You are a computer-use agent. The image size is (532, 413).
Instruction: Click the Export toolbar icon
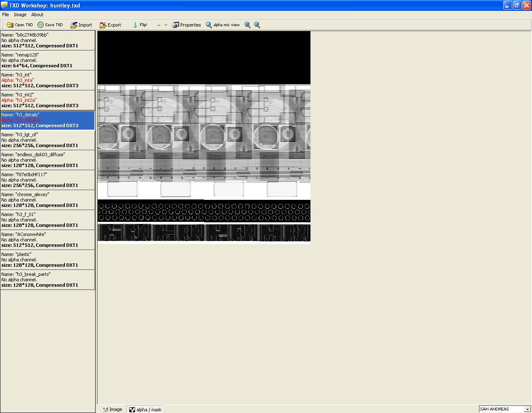(103, 25)
